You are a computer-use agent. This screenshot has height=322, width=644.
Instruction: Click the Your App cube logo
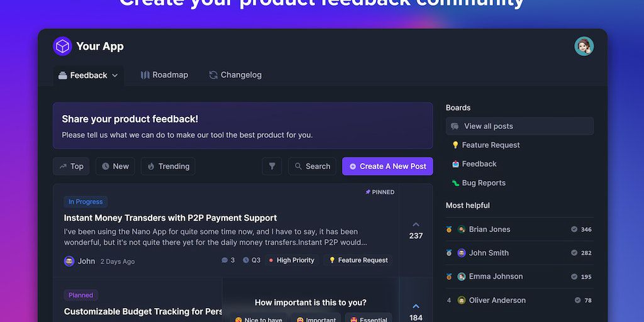[62, 46]
